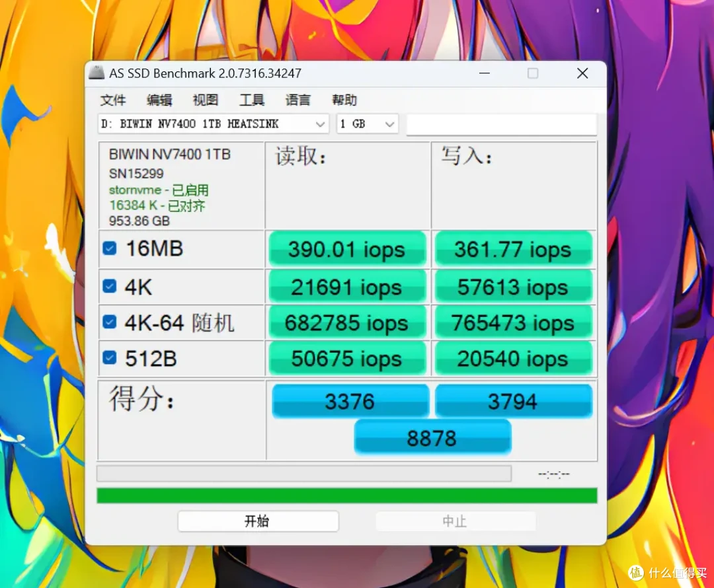
Task: Click the SN15299 firmware text
Action: pyautogui.click(x=136, y=173)
